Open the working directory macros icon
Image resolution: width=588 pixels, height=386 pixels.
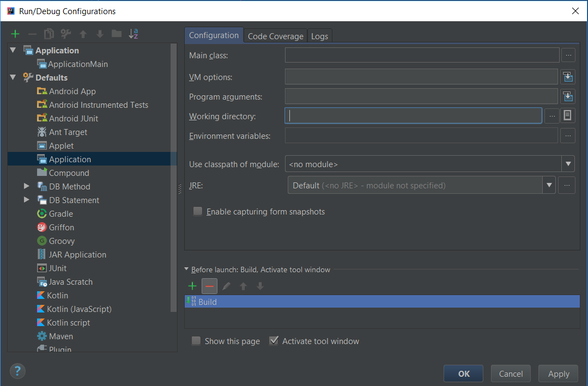coord(568,115)
